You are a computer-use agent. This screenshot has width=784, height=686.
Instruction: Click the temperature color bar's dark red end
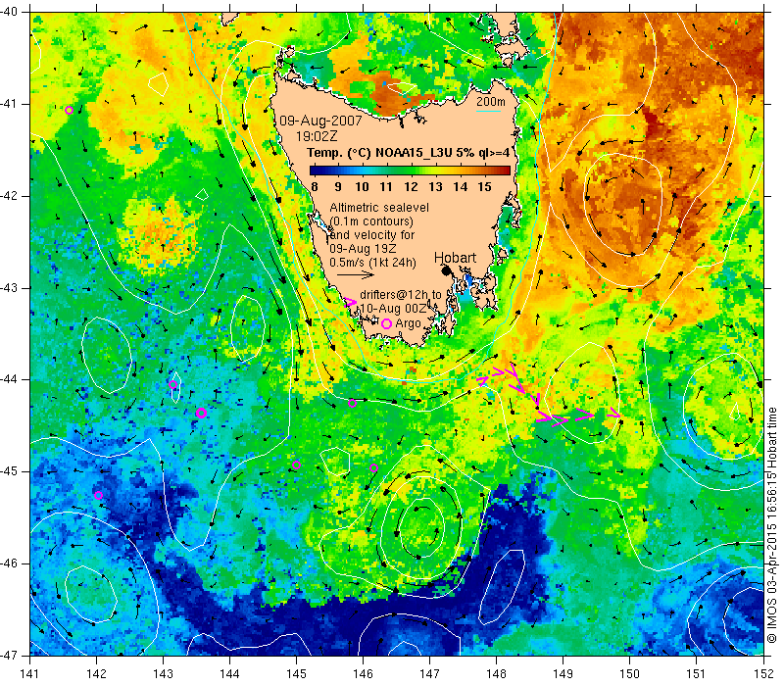(506, 171)
